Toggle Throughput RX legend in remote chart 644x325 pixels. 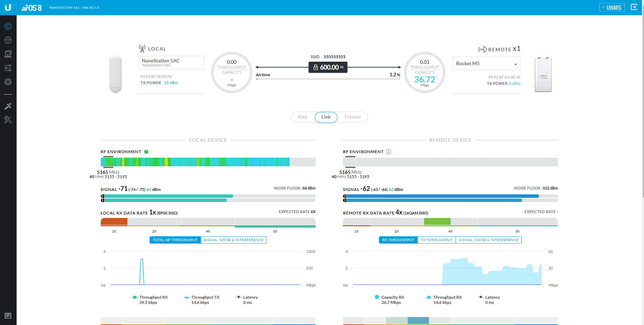click(444, 300)
